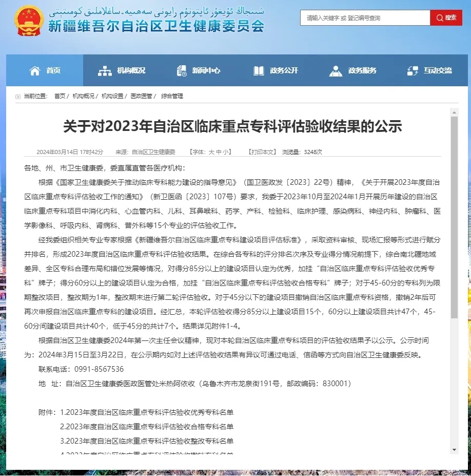This screenshot has height=476, width=471.
Task: Click the keyword search input field
Action: pyautogui.click(x=365, y=18)
